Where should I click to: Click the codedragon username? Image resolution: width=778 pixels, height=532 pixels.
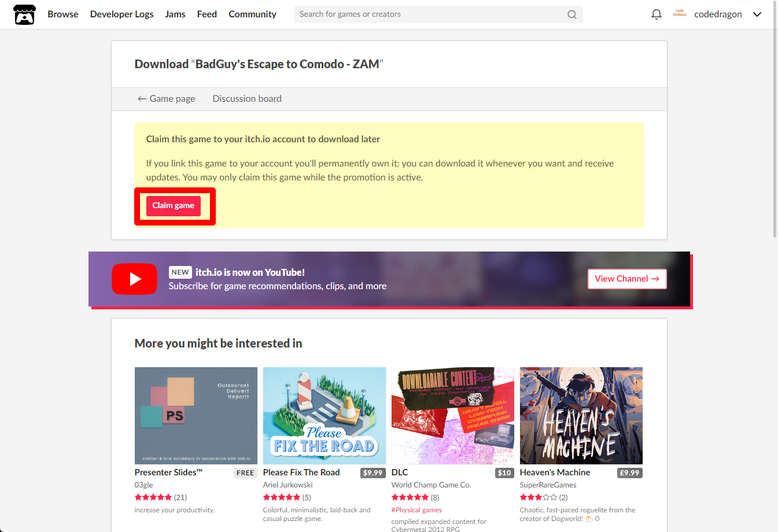pos(718,14)
